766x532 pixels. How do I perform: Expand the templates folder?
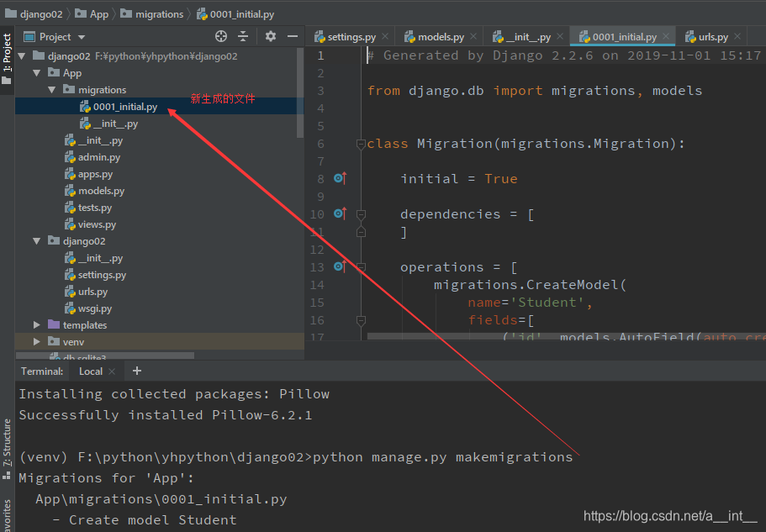coord(37,325)
